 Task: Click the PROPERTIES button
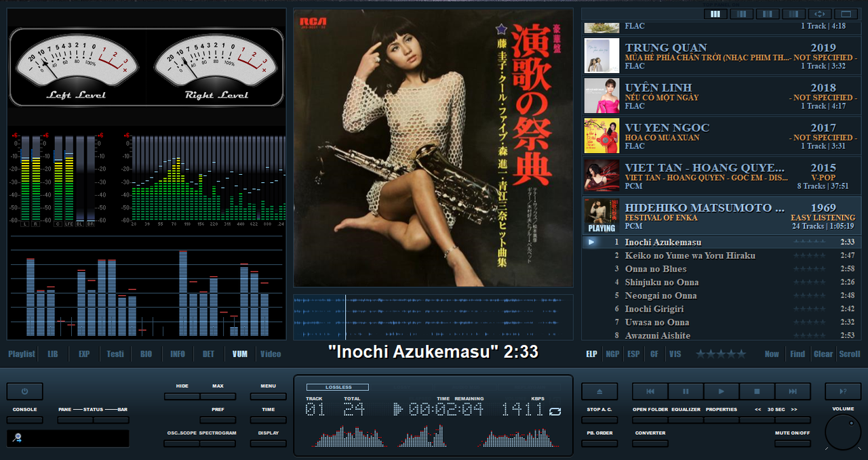tap(722, 420)
